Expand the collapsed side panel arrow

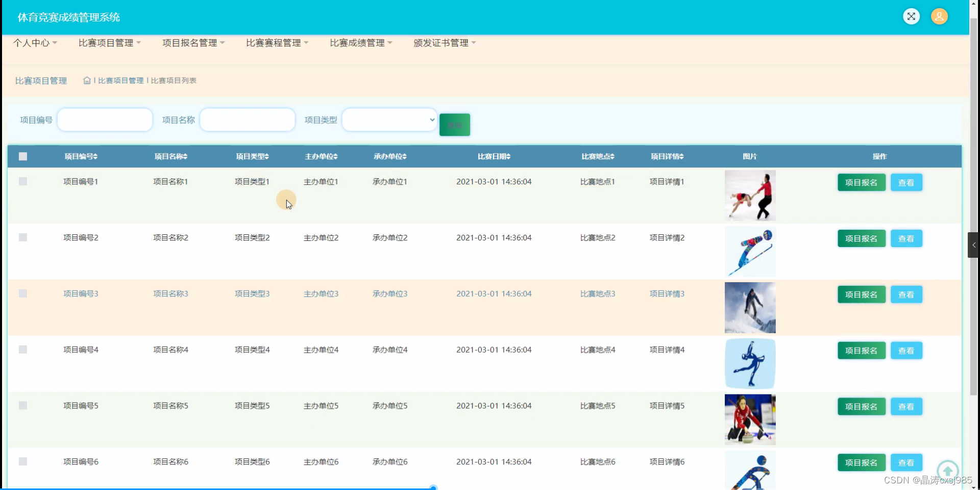973,245
